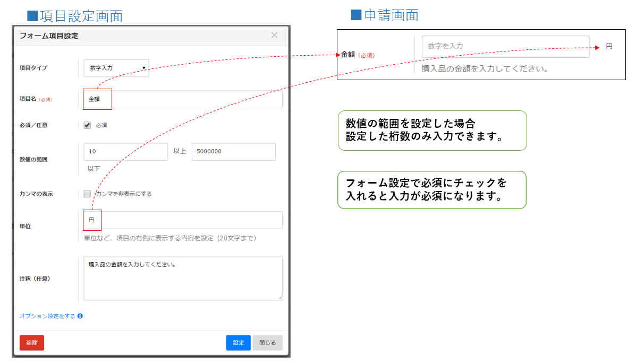The image size is (636, 364).
Task: Click the フォーム設定で必須にチェック callout box
Action: tap(432, 190)
